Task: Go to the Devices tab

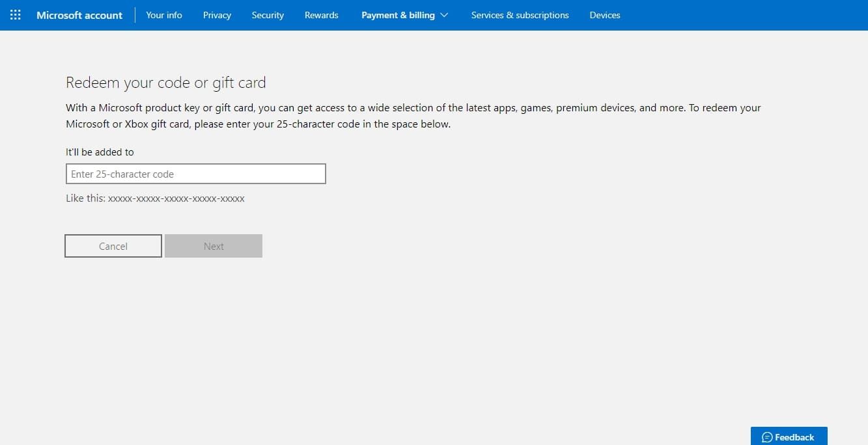Action: [x=605, y=15]
